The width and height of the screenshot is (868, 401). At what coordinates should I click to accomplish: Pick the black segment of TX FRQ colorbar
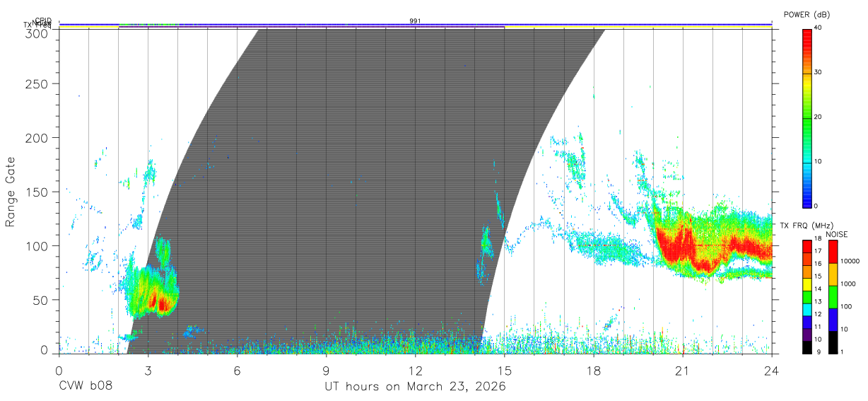point(807,347)
